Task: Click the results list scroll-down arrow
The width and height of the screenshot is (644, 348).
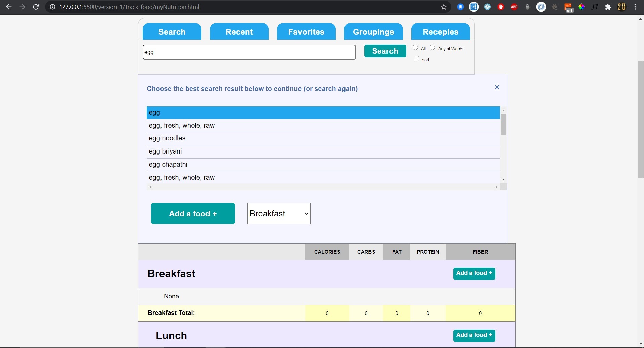Action: [x=503, y=180]
